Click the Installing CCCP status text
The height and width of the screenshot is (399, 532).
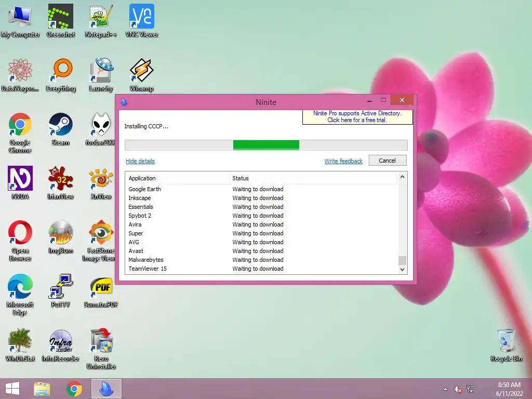click(146, 126)
